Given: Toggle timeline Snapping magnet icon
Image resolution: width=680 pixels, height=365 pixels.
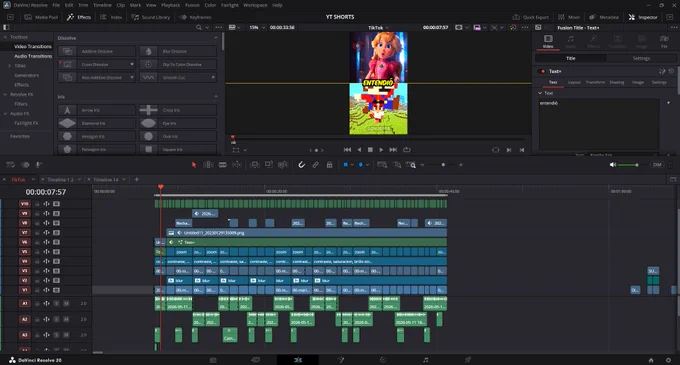Looking at the screenshot, I should (x=301, y=165).
